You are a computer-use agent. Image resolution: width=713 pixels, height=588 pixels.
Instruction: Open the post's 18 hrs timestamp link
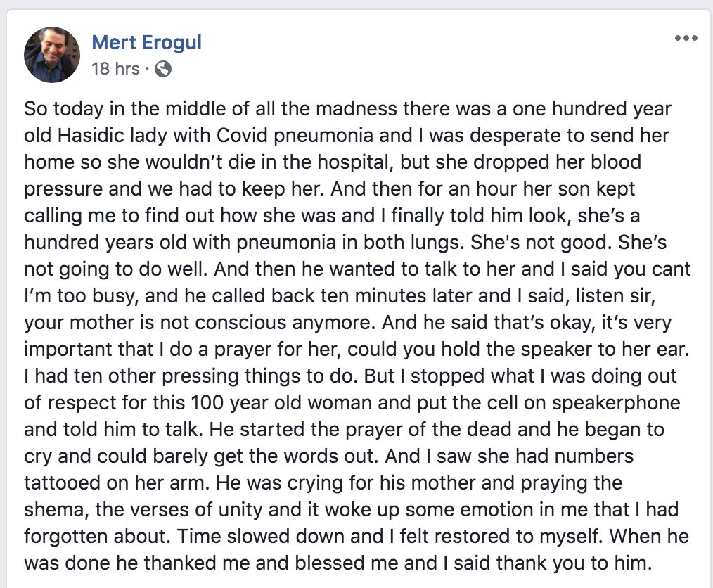[116, 69]
